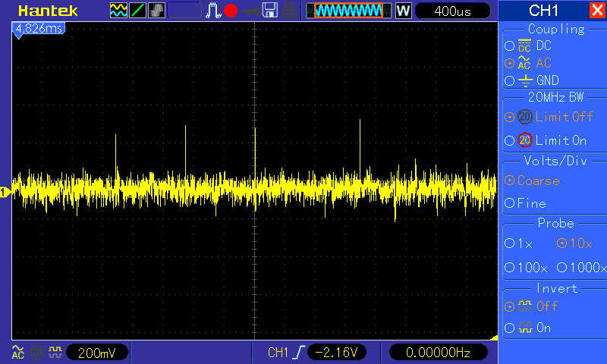The image size is (607, 364).
Task: Click the red record dot
Action: (231, 11)
